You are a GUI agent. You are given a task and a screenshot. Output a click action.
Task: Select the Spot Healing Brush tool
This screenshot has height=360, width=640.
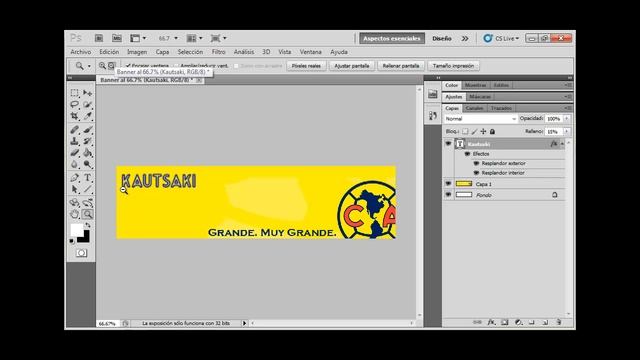coord(75,130)
